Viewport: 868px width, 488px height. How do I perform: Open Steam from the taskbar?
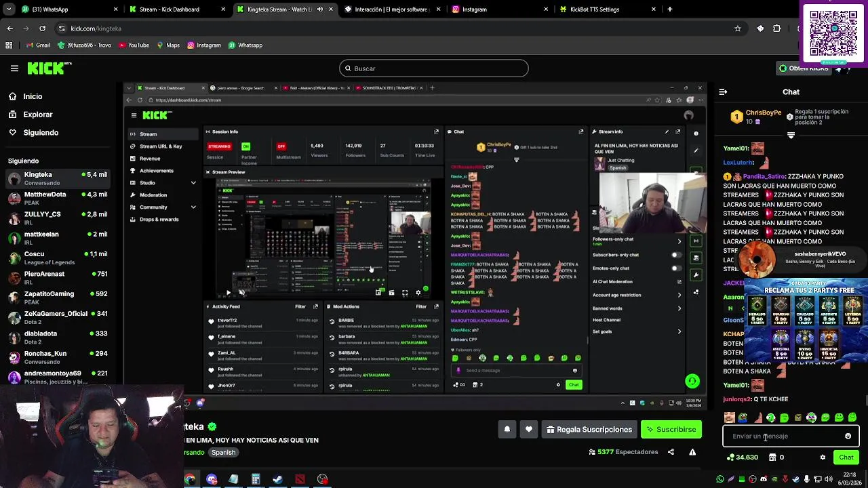pyautogui.click(x=277, y=479)
